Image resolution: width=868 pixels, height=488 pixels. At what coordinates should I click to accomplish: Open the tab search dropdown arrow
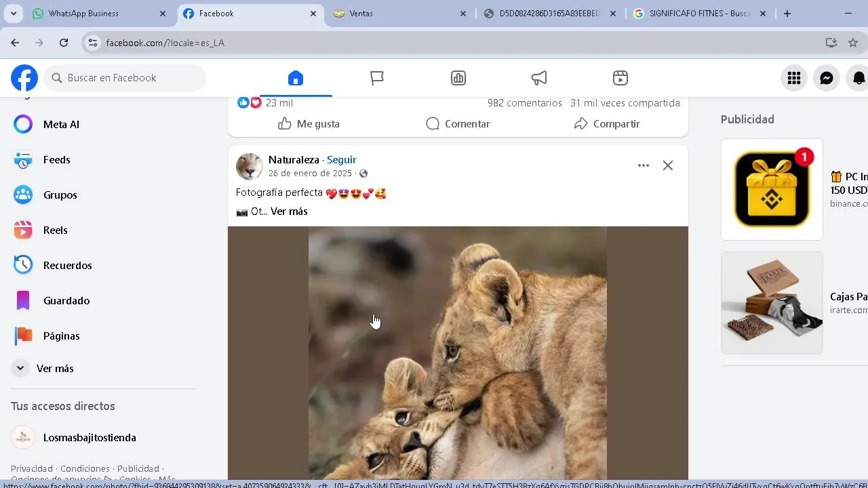tap(13, 14)
